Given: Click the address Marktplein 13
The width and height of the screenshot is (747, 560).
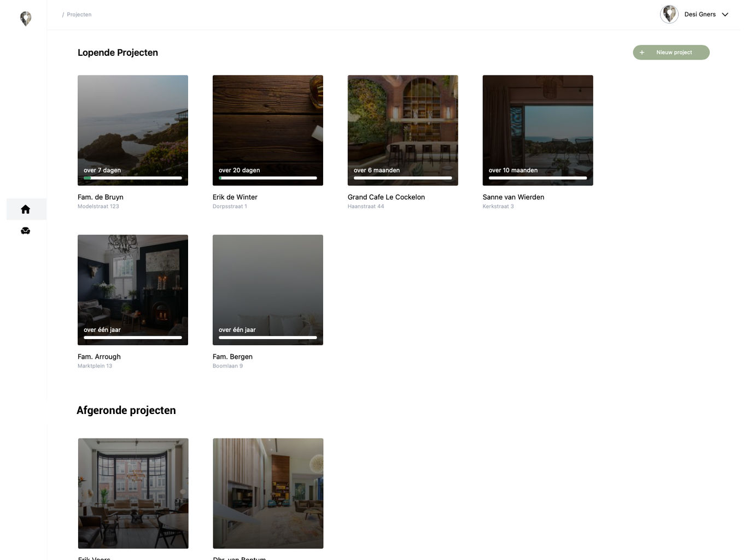Looking at the screenshot, I should click(95, 366).
